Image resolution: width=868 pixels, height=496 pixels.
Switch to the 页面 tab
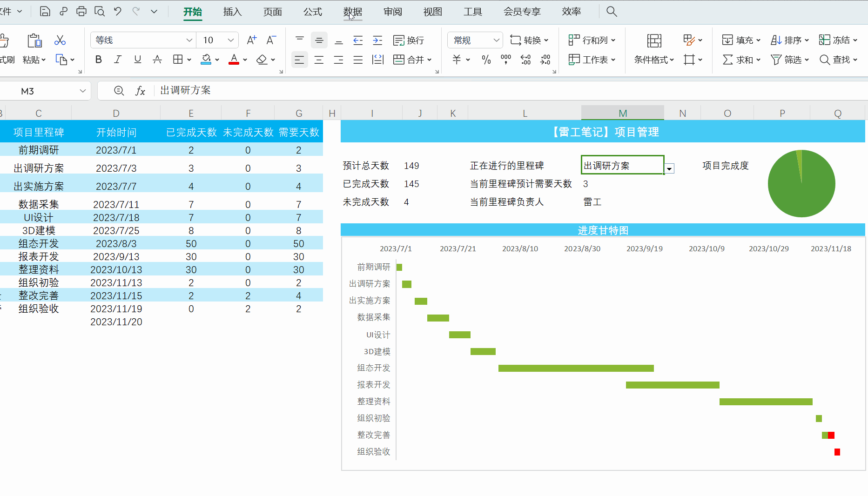(x=272, y=12)
